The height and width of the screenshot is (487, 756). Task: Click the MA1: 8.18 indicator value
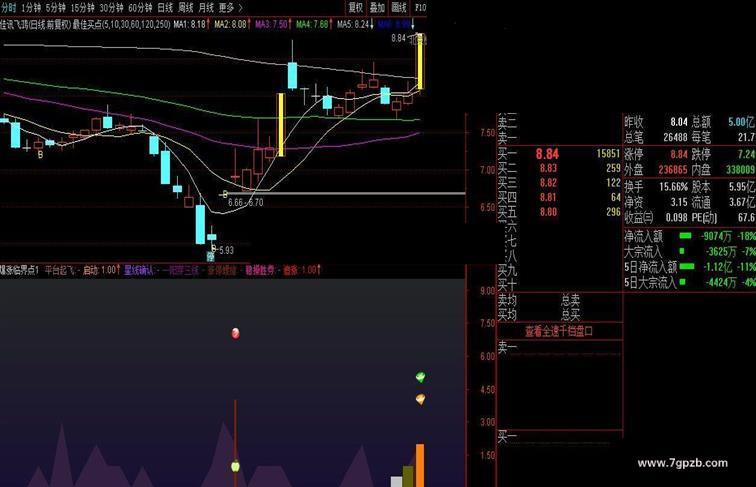click(189, 24)
